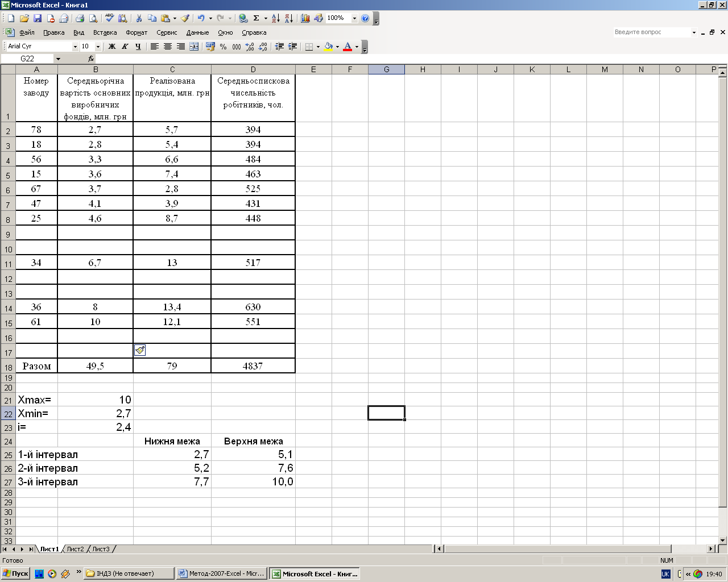
Task: Launch the Chart Wizard
Action: tap(305, 18)
